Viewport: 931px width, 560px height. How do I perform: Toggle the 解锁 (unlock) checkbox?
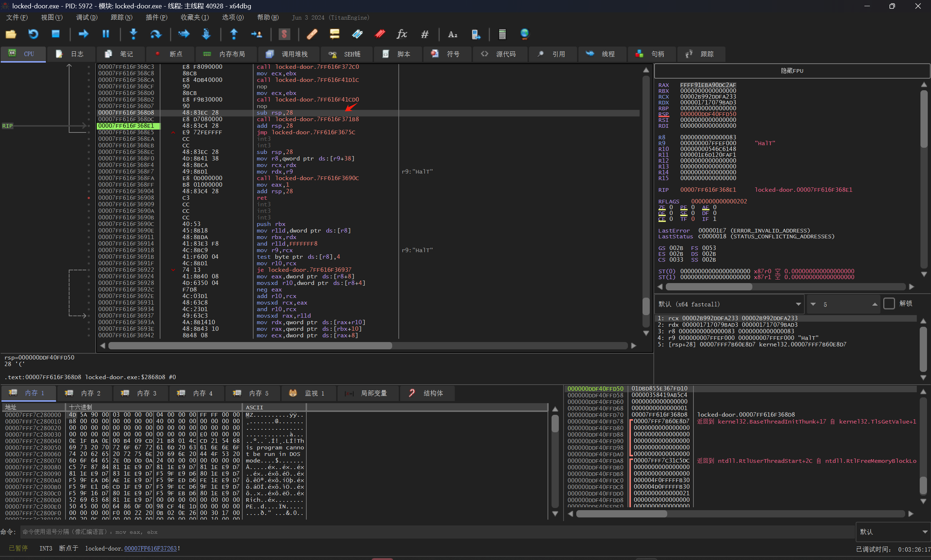point(889,303)
